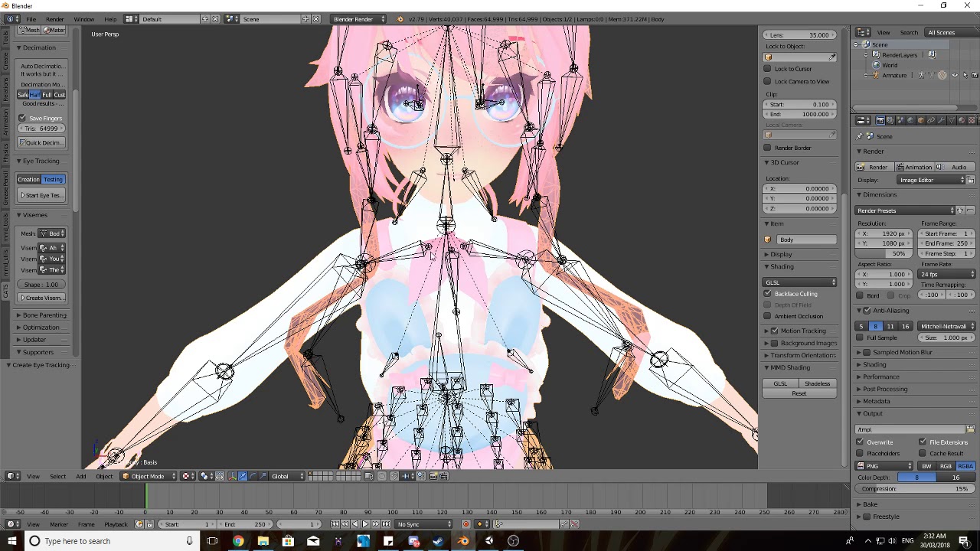Open the Marker menu in timeline
The height and width of the screenshot is (551, 980).
coord(59,524)
